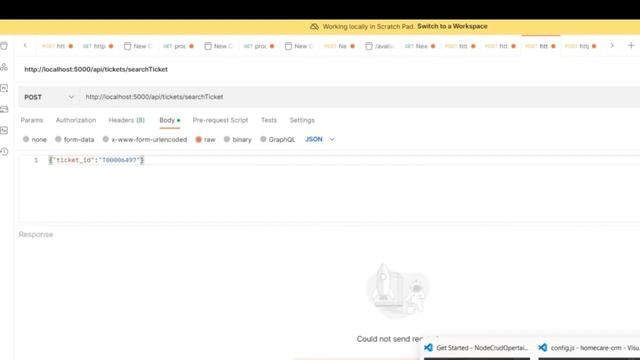
Task: Open the Settings tab
Action: coord(302,120)
